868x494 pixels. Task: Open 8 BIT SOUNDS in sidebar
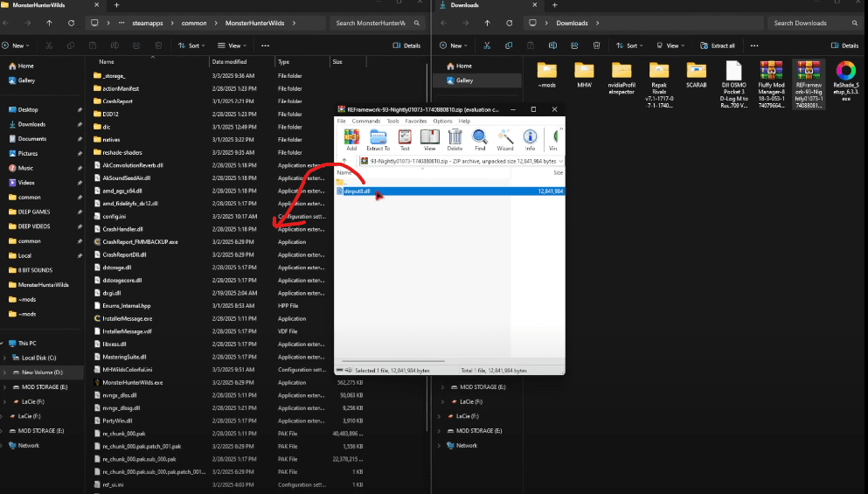35,270
